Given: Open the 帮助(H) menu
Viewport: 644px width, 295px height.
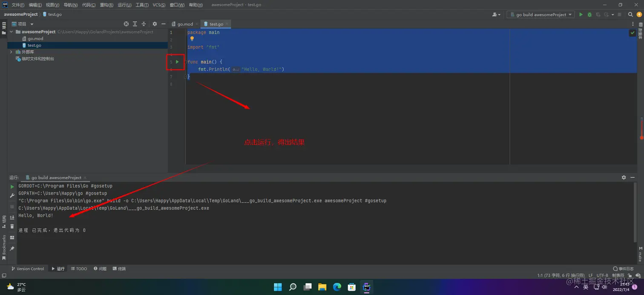Looking at the screenshot, I should click(195, 5).
